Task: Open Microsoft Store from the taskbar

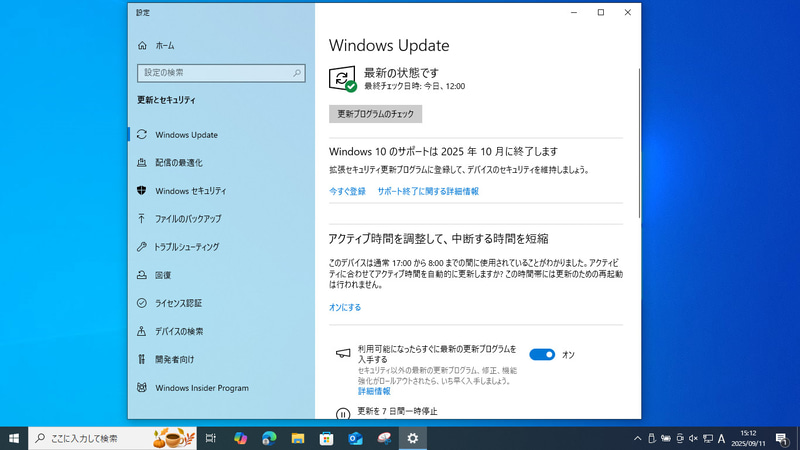Action: click(x=327, y=438)
